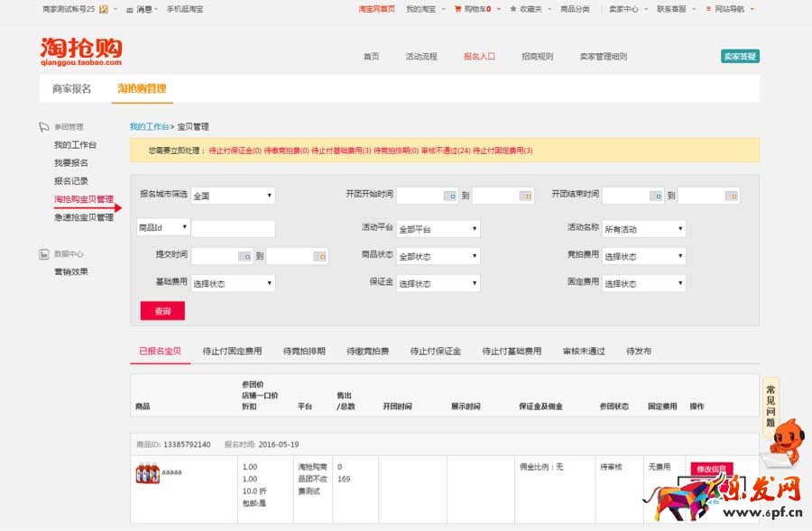Open the 活动平台 dropdown
The height and width of the screenshot is (531, 812).
[438, 230]
